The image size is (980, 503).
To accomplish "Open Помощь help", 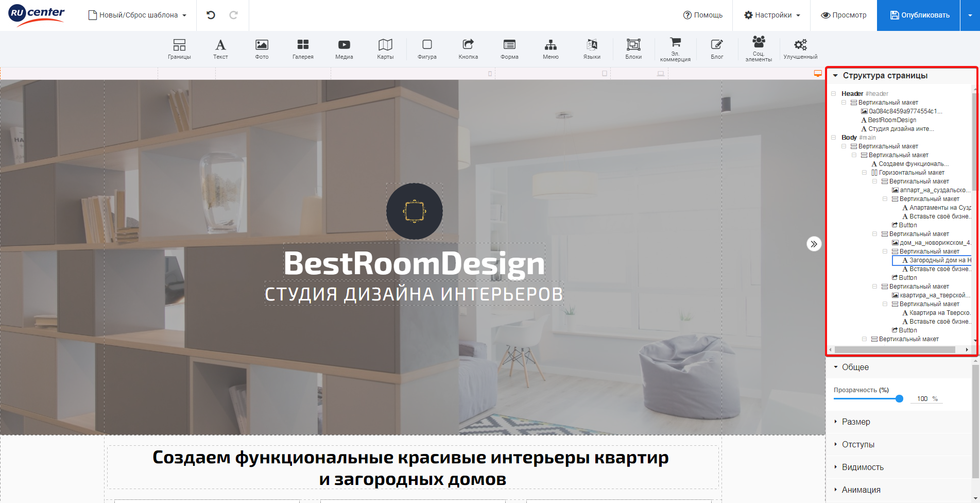I will [702, 15].
